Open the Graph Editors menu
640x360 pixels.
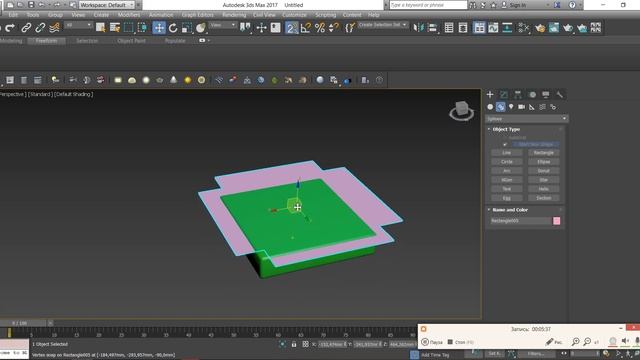pyautogui.click(x=198, y=15)
